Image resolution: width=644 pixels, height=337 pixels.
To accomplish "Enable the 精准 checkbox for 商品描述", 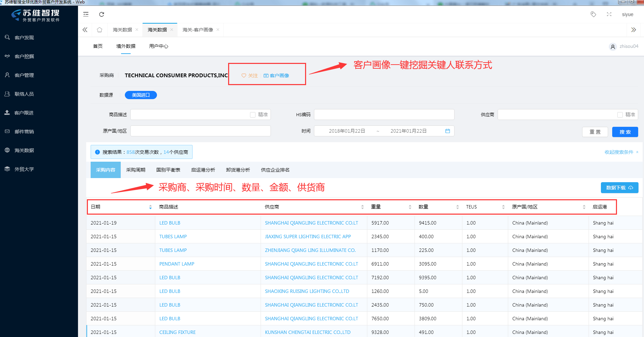I will coord(253,115).
